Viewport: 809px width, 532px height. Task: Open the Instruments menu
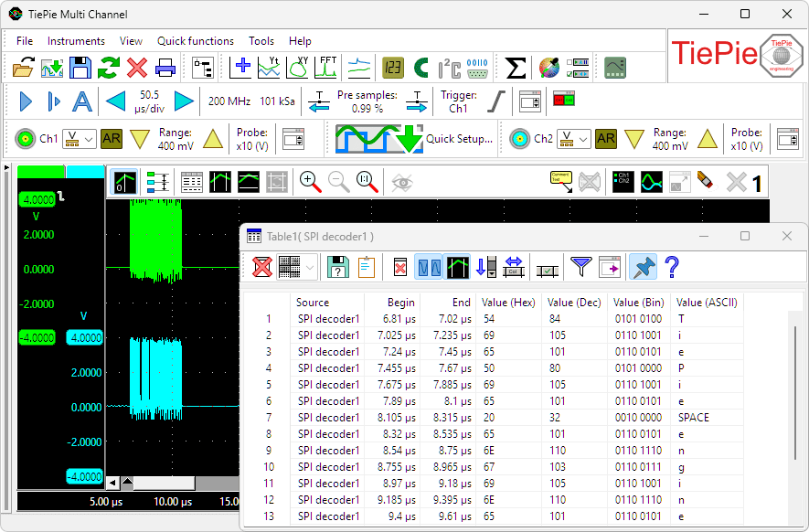point(76,41)
